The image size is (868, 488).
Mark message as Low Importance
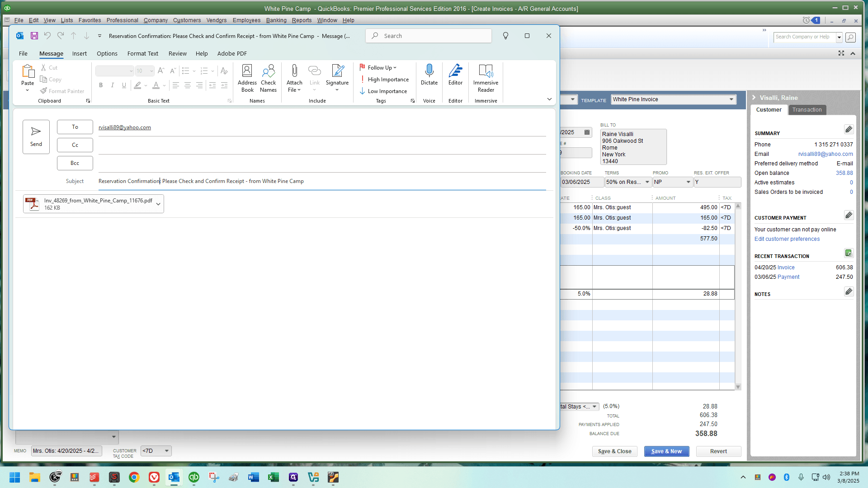click(x=383, y=91)
